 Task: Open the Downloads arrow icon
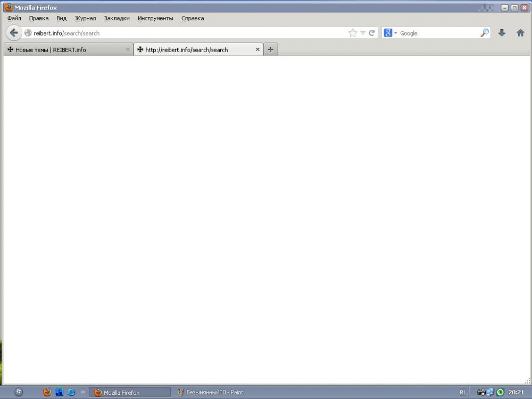pos(502,33)
